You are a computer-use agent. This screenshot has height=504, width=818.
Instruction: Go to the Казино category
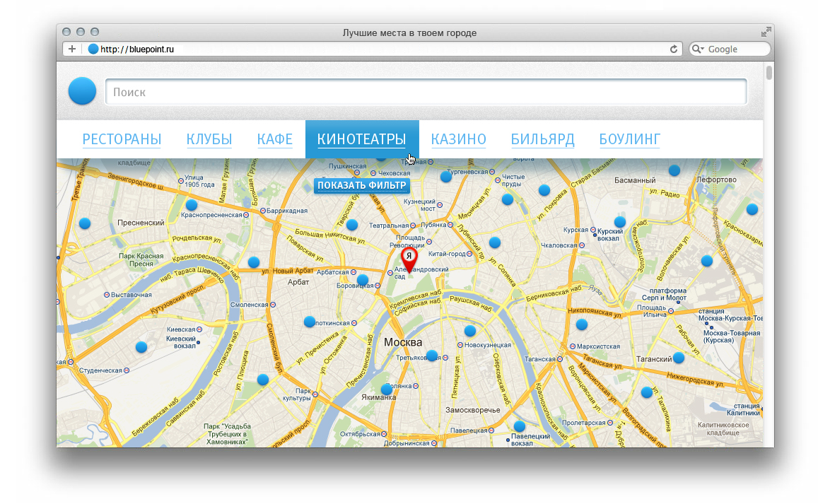[458, 139]
